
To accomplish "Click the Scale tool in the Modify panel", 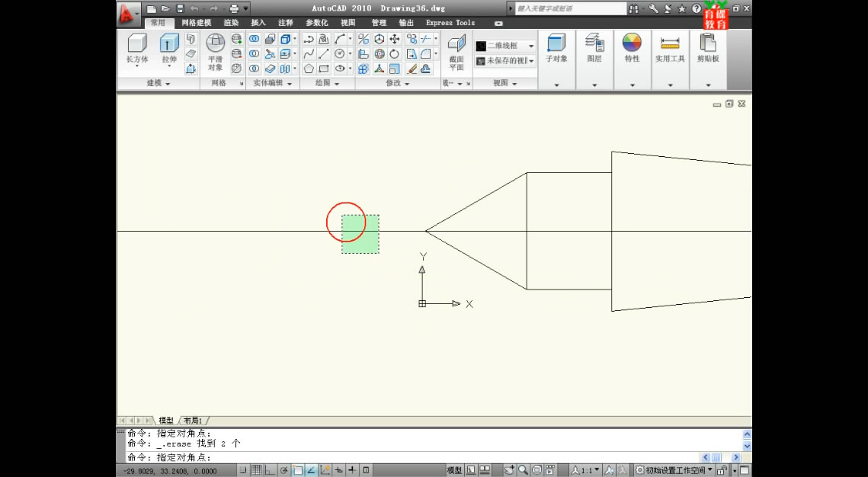I will coord(395,69).
